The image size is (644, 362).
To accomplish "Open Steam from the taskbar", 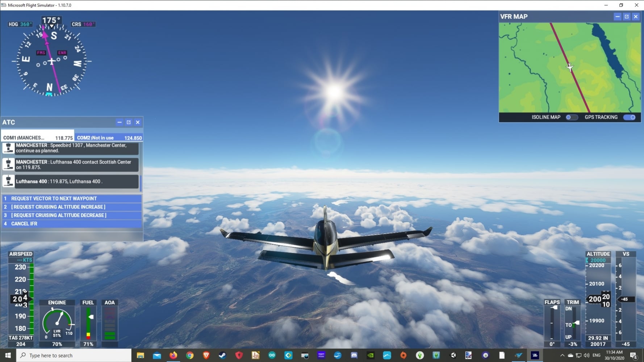I will coord(222,355).
